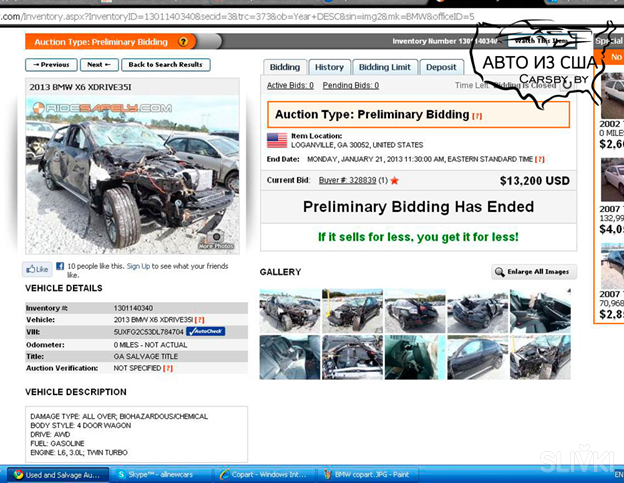This screenshot has width=624, height=483.
Task: Open Skype from the taskbar
Action: pos(150,474)
